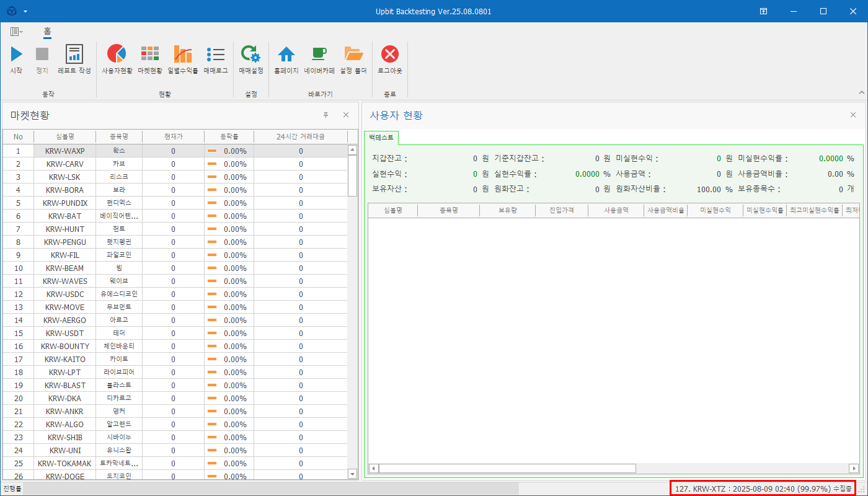Sort holdings by 미실현수익 header

click(715, 210)
